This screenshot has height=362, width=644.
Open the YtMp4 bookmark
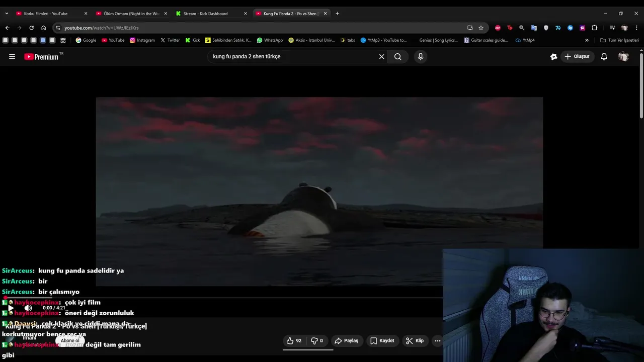pyautogui.click(x=525, y=40)
